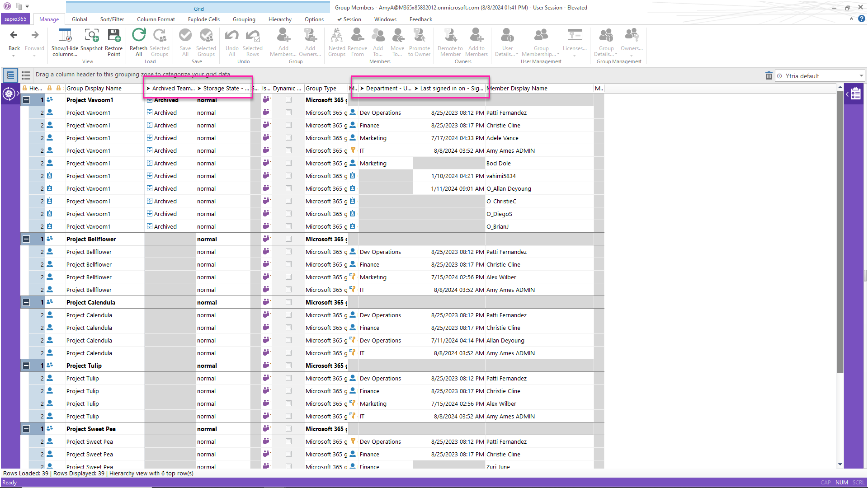Open Ytria default view dropdown

(x=861, y=76)
